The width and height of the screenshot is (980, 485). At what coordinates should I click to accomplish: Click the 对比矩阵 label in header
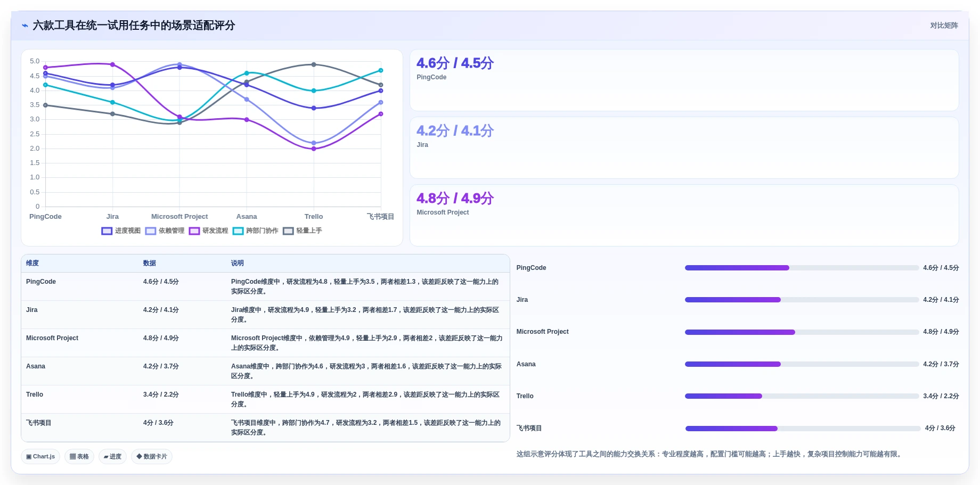coord(944,26)
